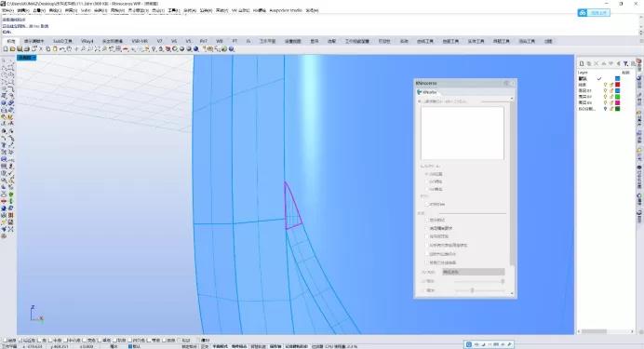Click the Print icon in standard toolbar
This screenshot has width=644, height=349.
(27, 48)
